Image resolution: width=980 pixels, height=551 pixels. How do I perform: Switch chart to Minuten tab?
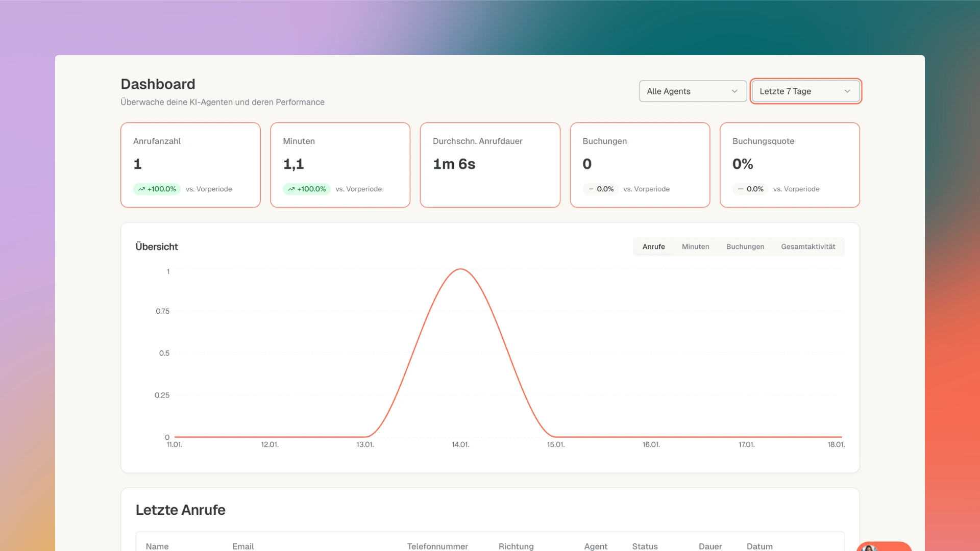(695, 246)
